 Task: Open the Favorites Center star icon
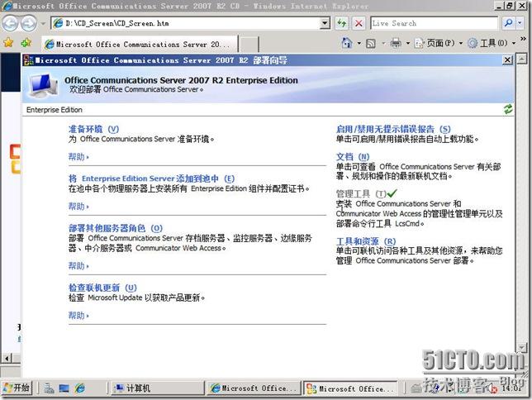pos(8,43)
